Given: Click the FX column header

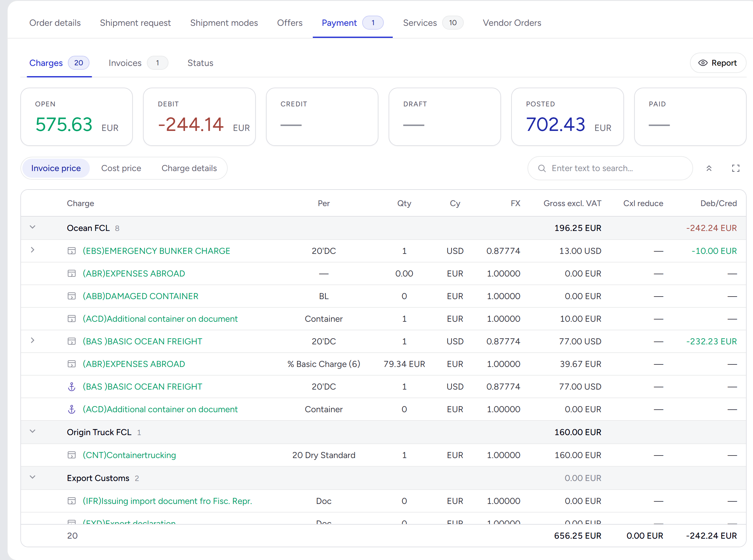Looking at the screenshot, I should coord(515,203).
